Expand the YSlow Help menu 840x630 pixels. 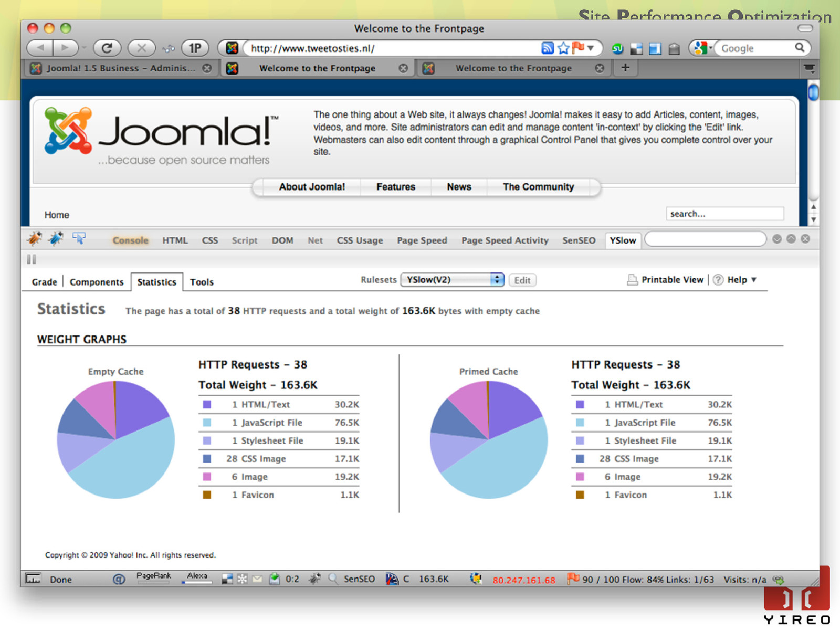pos(735,280)
